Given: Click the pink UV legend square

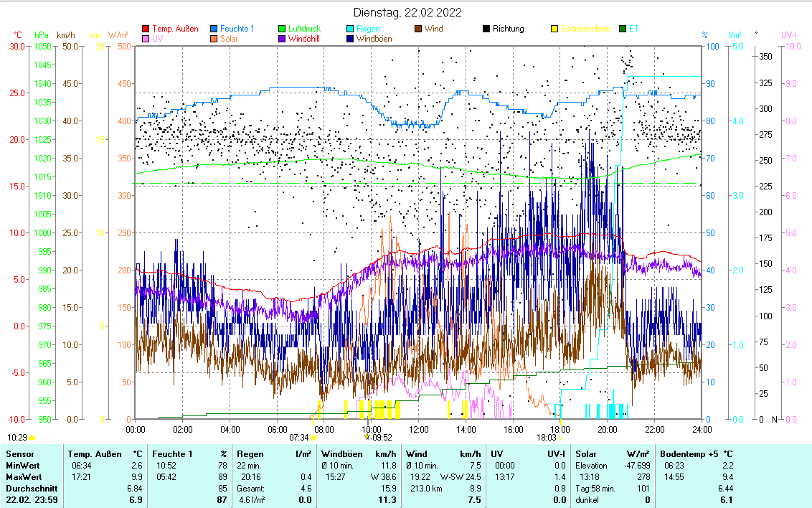Looking at the screenshot, I should [x=146, y=39].
